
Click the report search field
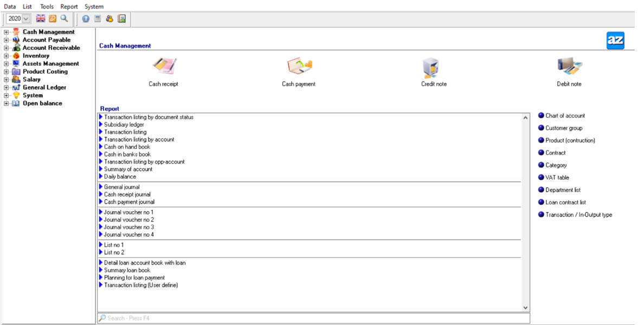tap(313, 318)
